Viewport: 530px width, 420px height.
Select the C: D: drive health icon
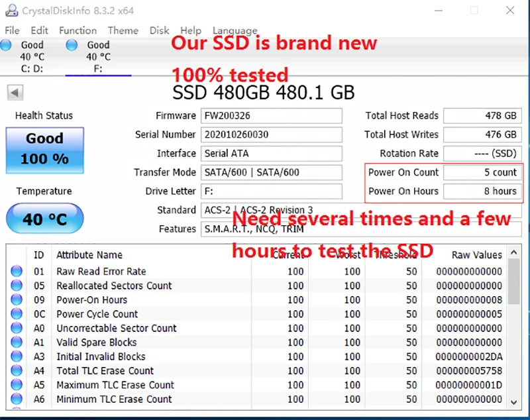click(7, 45)
